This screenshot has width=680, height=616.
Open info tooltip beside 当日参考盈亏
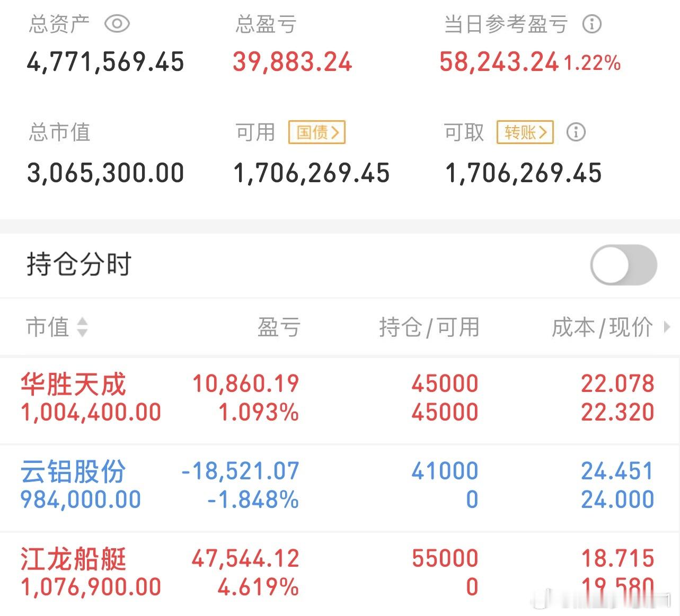(592, 24)
